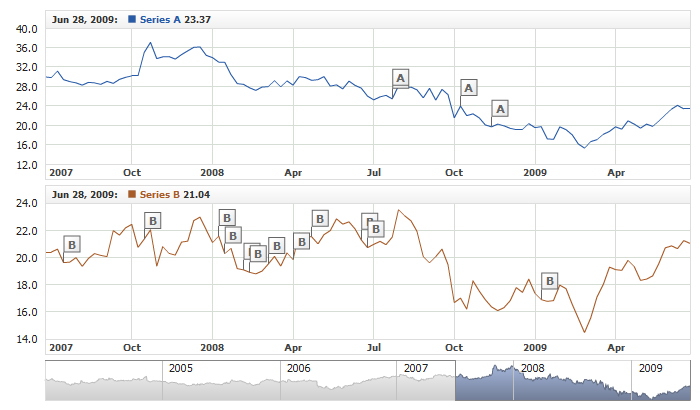Click the highlighted 2008 range in scroller
The height and width of the screenshot is (410, 700).
tap(560, 385)
